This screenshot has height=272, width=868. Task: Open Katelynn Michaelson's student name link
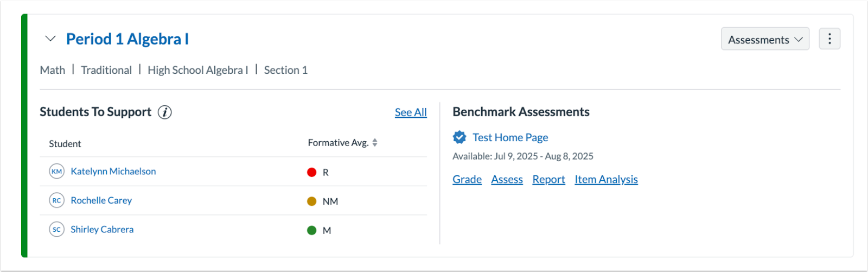pos(113,172)
